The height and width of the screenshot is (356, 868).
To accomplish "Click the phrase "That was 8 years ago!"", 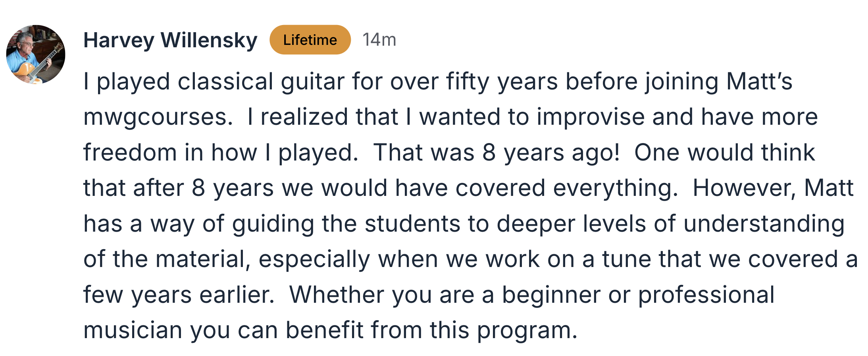I will tap(497, 153).
